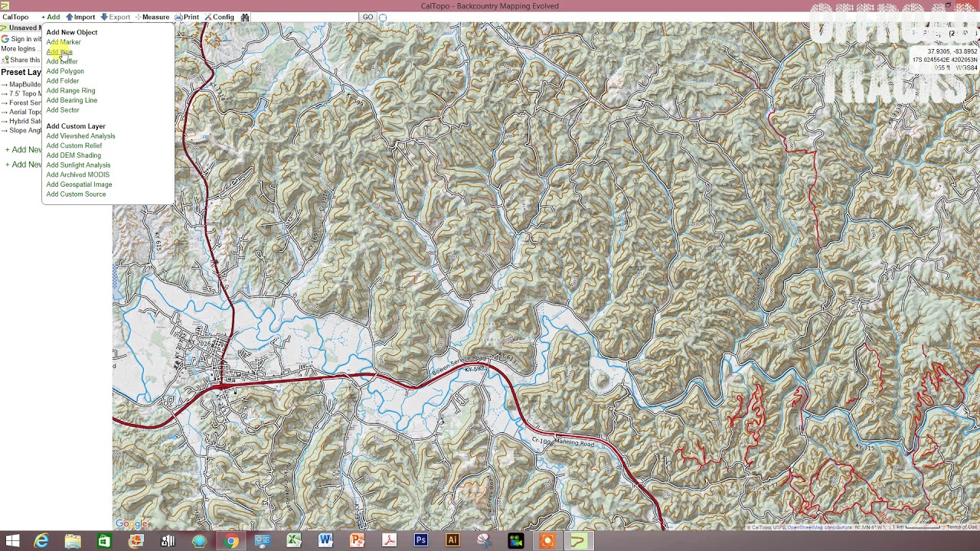Viewport: 980px width, 551px height.
Task: Open the video camera app taskbar icon
Action: (x=515, y=541)
